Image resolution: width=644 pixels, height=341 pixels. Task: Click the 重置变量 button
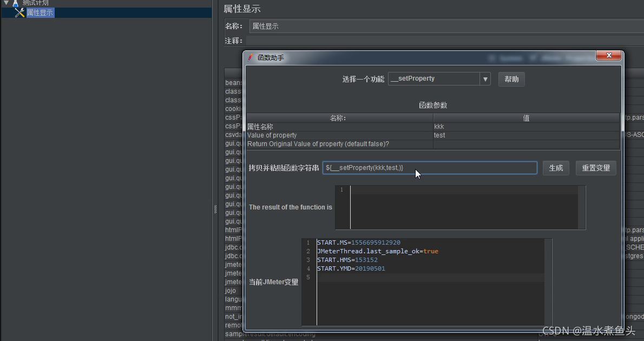(x=595, y=168)
